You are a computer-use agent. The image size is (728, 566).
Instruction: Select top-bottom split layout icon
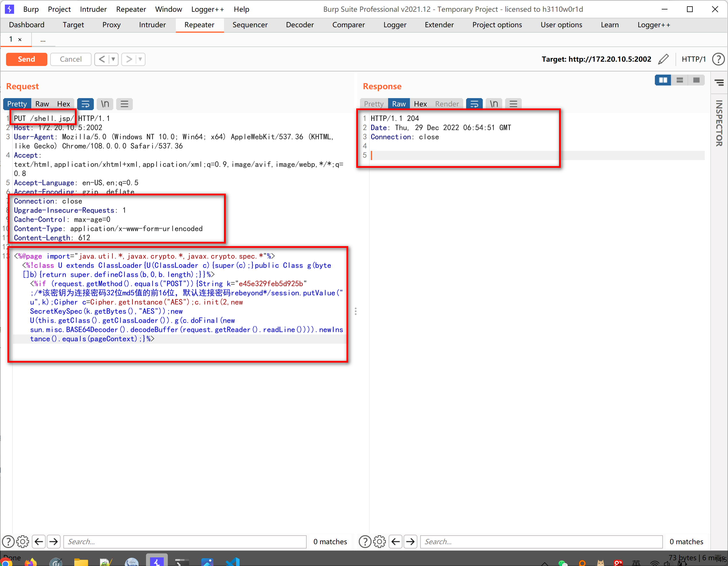[680, 80]
